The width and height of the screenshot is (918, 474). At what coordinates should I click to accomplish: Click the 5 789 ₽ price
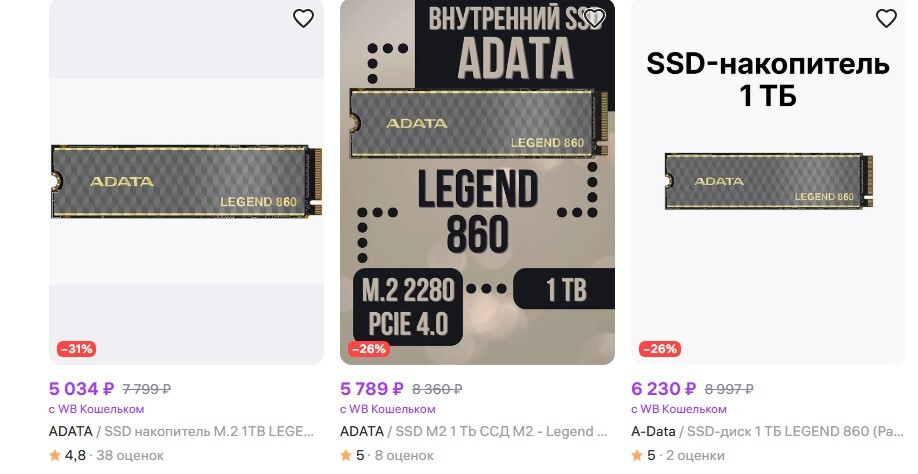(372, 389)
